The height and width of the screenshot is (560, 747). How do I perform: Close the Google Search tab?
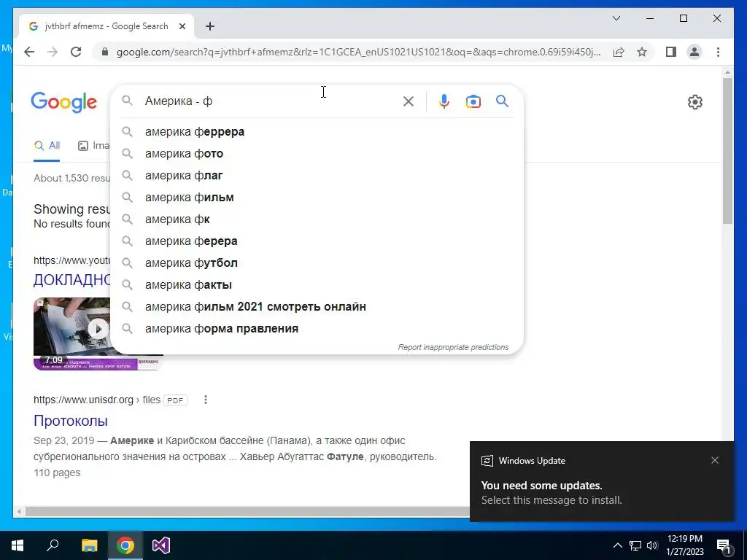click(182, 26)
